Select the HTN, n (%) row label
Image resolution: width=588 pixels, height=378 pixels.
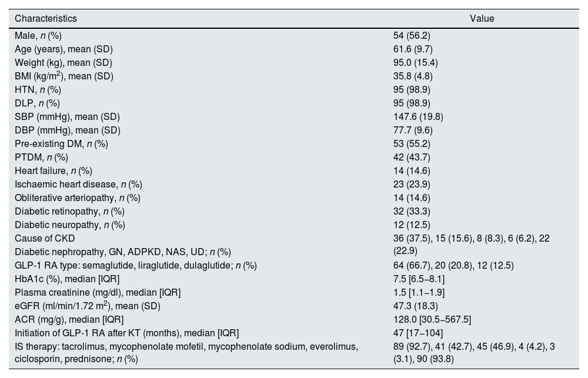point(38,89)
